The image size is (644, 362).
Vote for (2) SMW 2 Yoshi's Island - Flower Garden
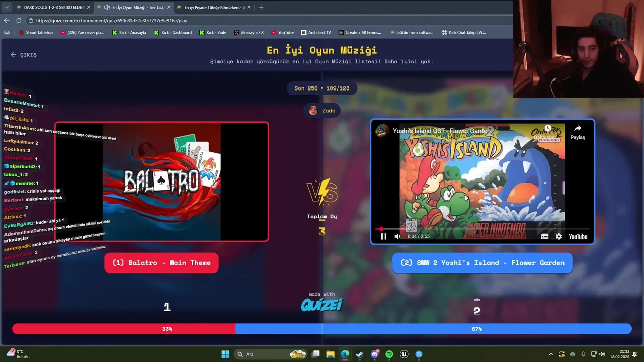(x=482, y=263)
